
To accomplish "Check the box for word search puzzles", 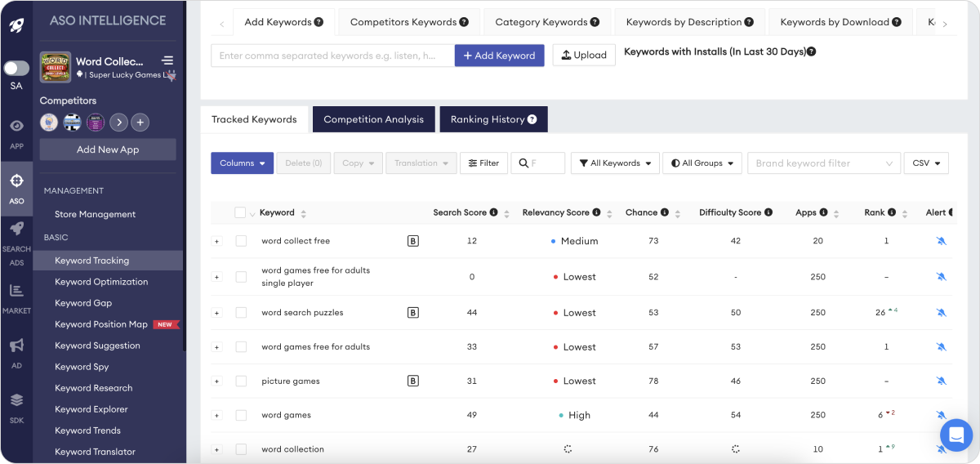I will [x=241, y=313].
